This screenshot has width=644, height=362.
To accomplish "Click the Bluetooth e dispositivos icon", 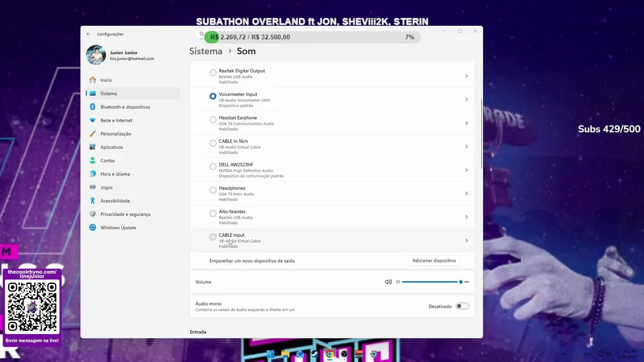I will 93,107.
